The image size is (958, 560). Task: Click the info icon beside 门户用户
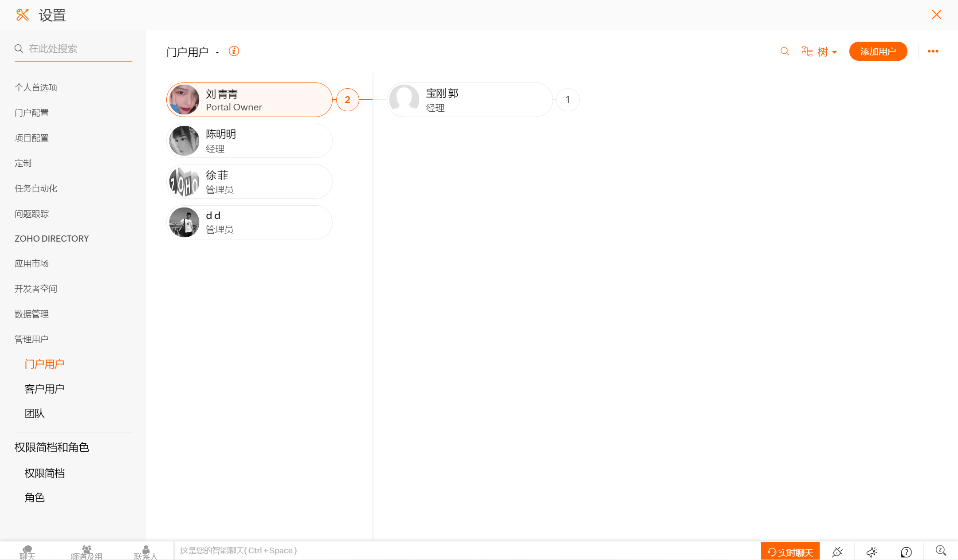click(x=234, y=51)
